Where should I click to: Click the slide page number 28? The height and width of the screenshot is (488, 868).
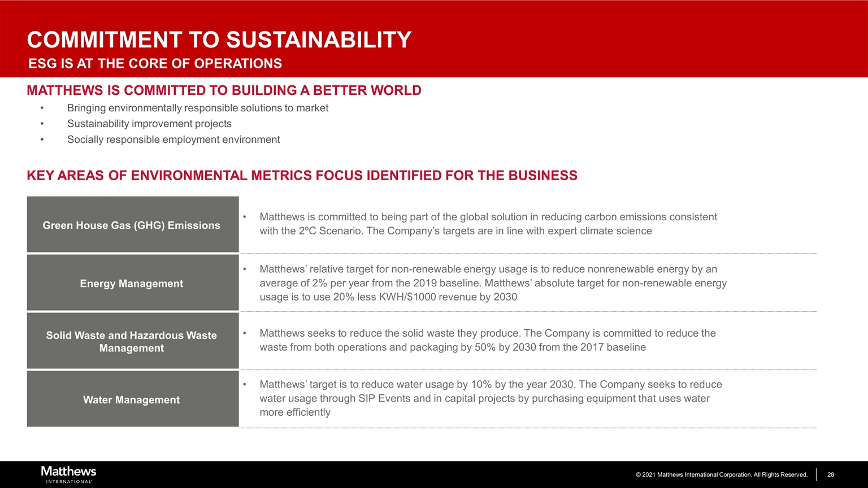point(831,475)
